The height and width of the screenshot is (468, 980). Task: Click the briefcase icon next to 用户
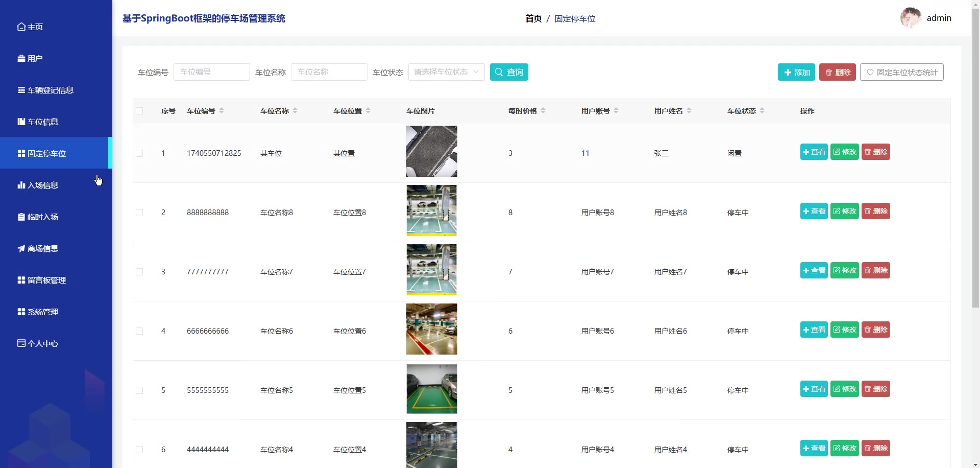click(x=21, y=59)
